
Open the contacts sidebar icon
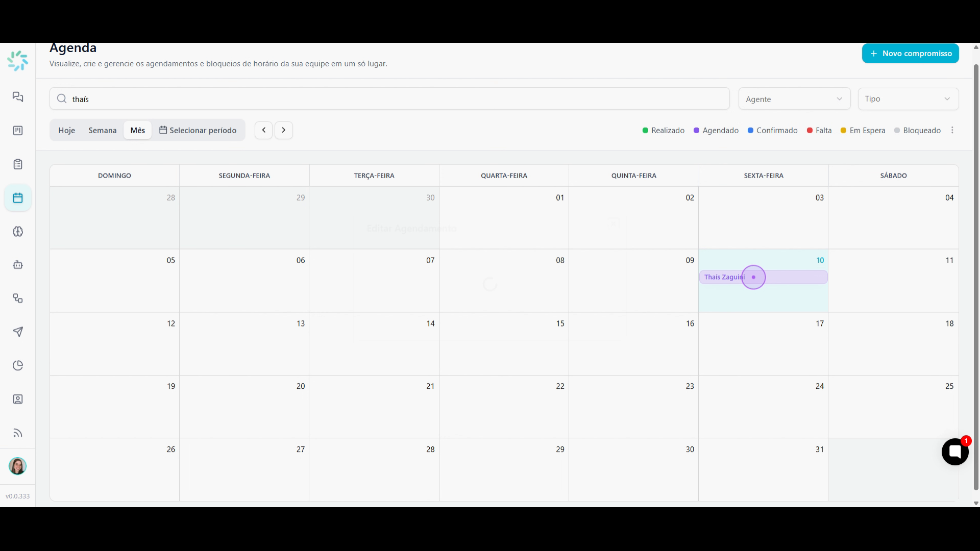coord(18,399)
